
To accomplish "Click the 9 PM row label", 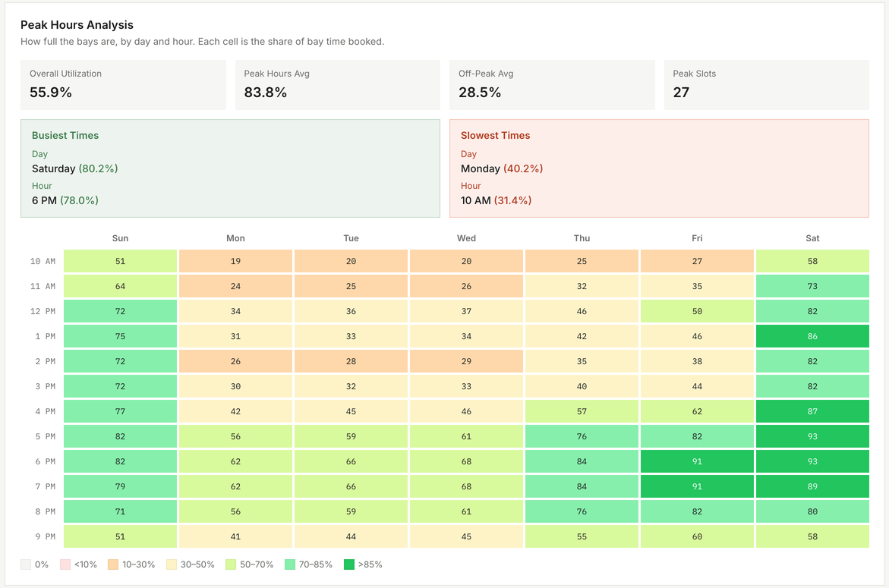I will (x=46, y=536).
